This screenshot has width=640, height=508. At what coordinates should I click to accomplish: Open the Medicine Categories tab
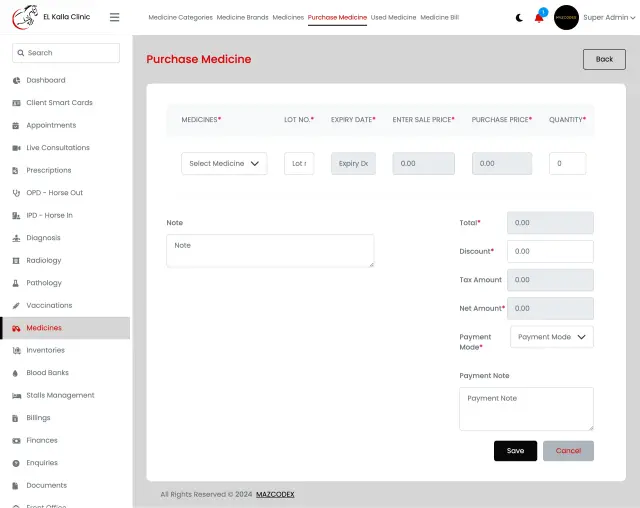point(180,18)
